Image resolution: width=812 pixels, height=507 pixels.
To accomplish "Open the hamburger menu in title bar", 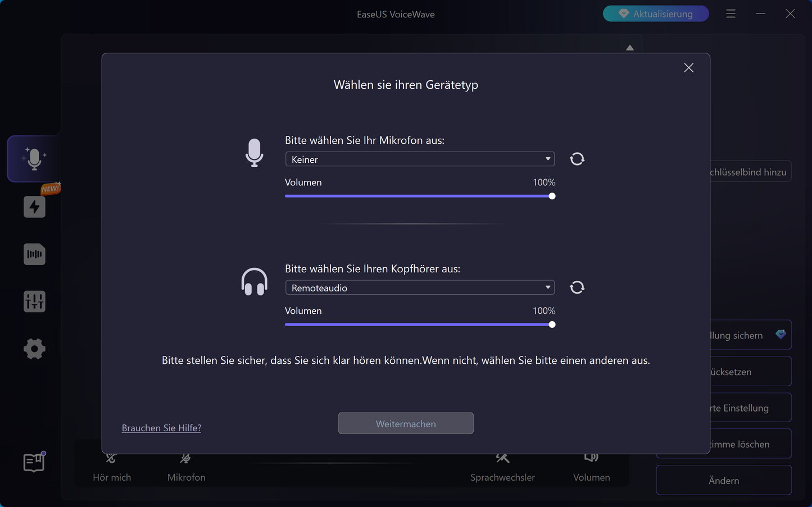I will tap(731, 13).
